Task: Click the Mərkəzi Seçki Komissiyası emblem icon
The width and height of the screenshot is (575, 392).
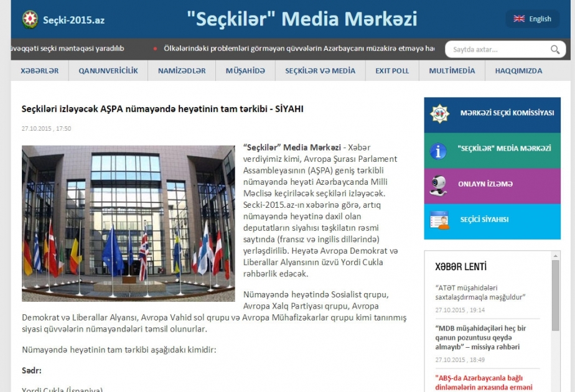Action: click(x=440, y=113)
